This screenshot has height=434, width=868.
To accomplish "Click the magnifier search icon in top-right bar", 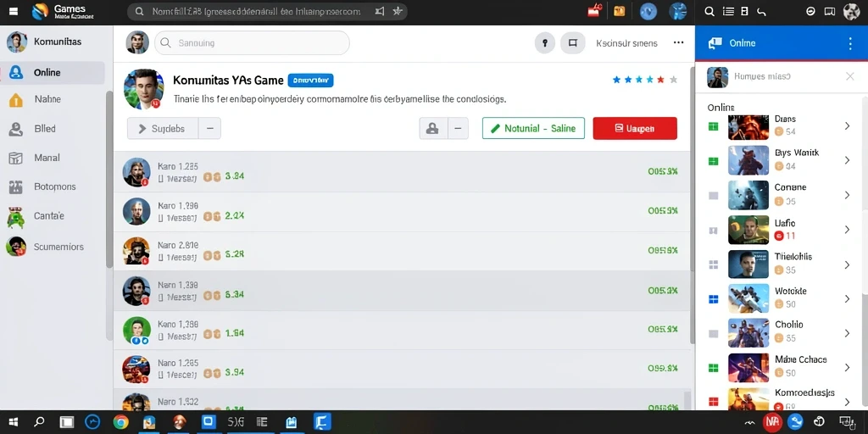I will click(709, 11).
